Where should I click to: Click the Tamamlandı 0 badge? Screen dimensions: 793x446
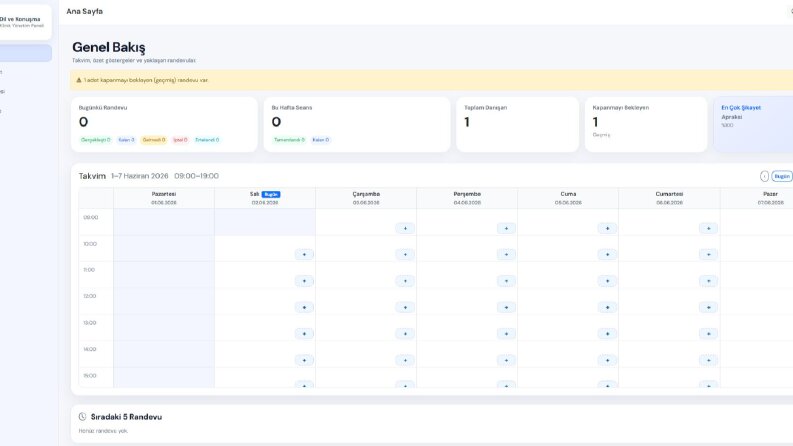click(290, 140)
